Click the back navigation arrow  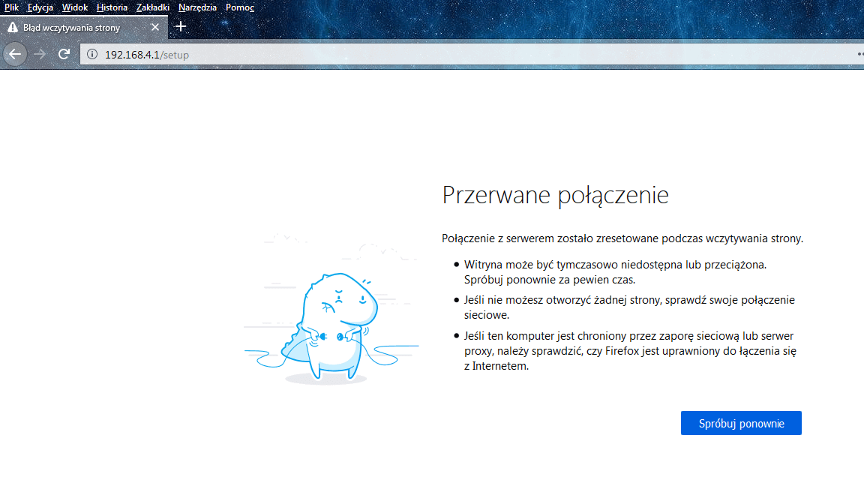[15, 54]
